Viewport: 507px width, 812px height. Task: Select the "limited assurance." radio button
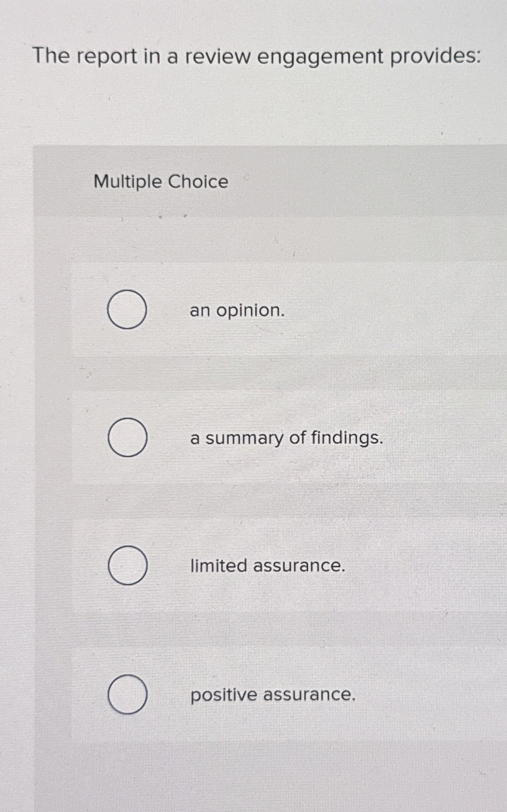tap(128, 566)
